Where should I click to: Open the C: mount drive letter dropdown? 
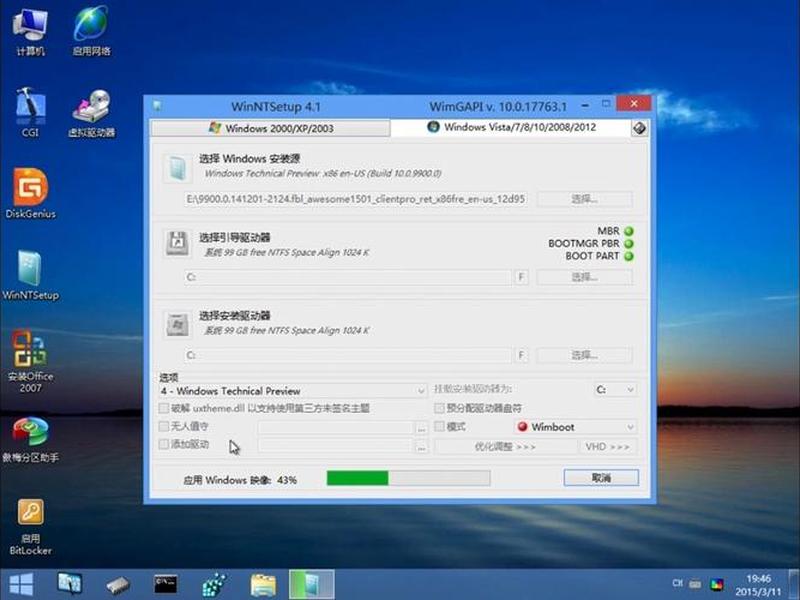(615, 390)
